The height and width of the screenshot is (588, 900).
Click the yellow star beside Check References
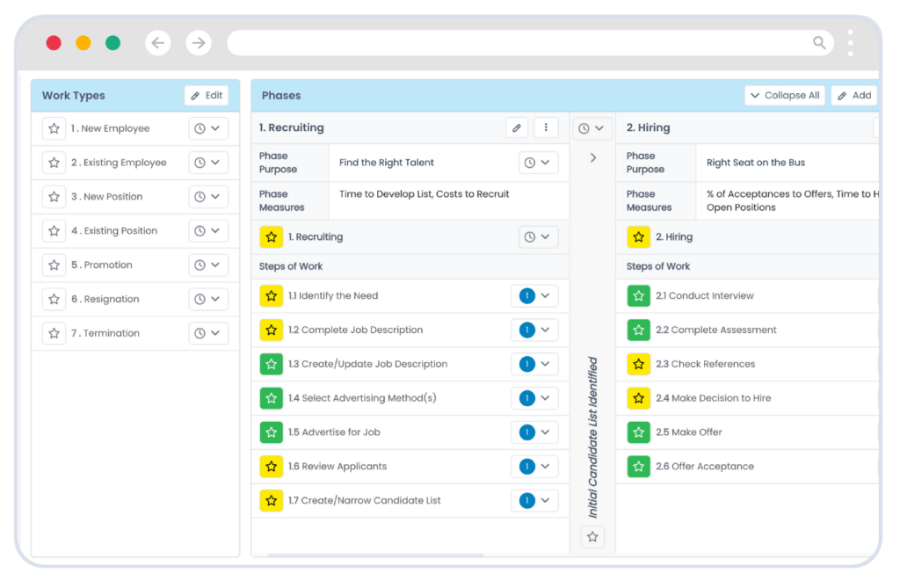coord(638,365)
